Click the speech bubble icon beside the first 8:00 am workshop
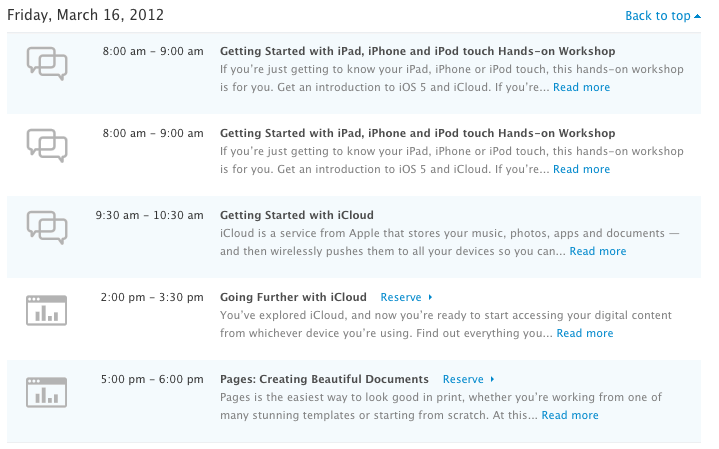Screen dimensions: 719x449 [x=47, y=64]
